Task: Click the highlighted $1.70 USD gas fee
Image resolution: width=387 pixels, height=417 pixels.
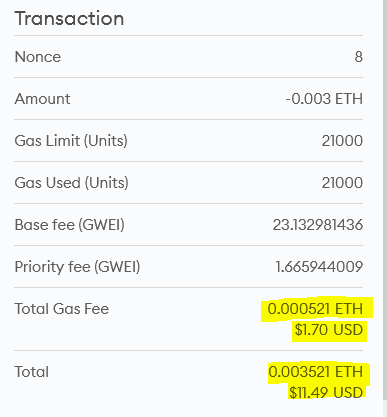Action: (x=329, y=330)
